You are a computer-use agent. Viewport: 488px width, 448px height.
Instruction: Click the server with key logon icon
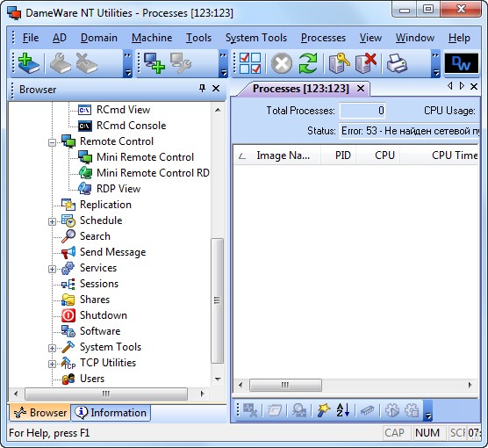coord(340,63)
